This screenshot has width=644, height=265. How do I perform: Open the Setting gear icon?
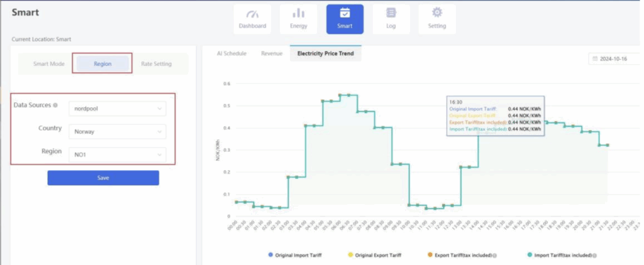click(437, 14)
